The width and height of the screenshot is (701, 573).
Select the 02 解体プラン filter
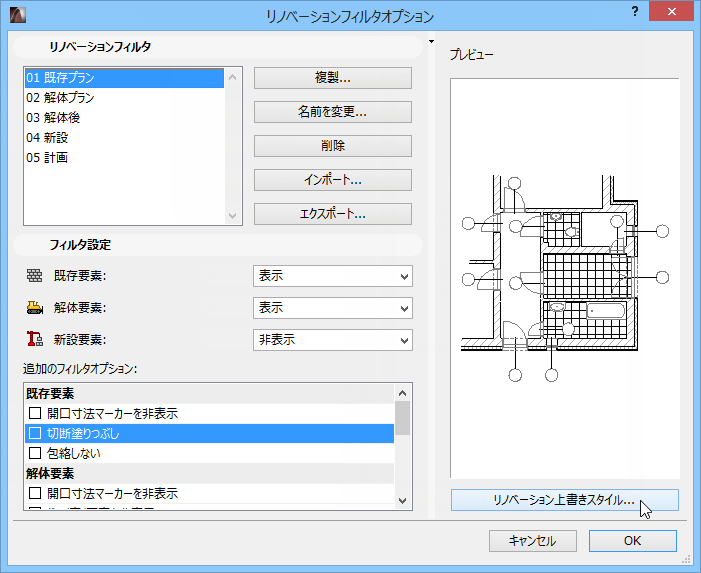click(124, 97)
